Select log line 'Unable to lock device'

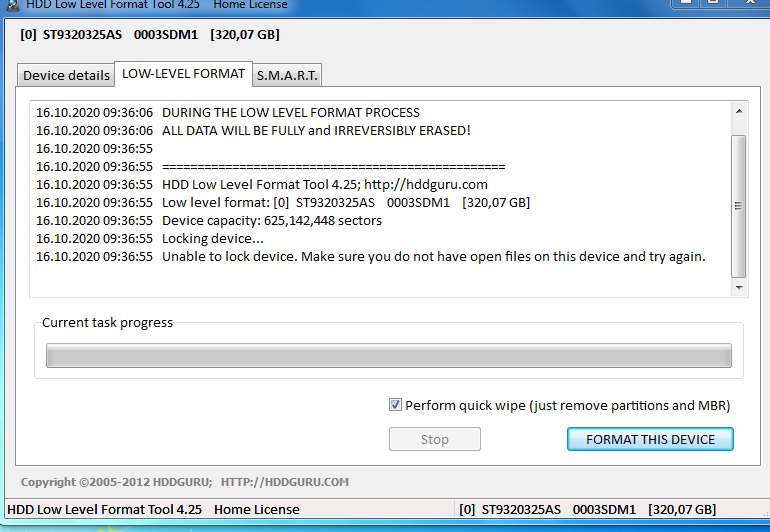[371, 256]
